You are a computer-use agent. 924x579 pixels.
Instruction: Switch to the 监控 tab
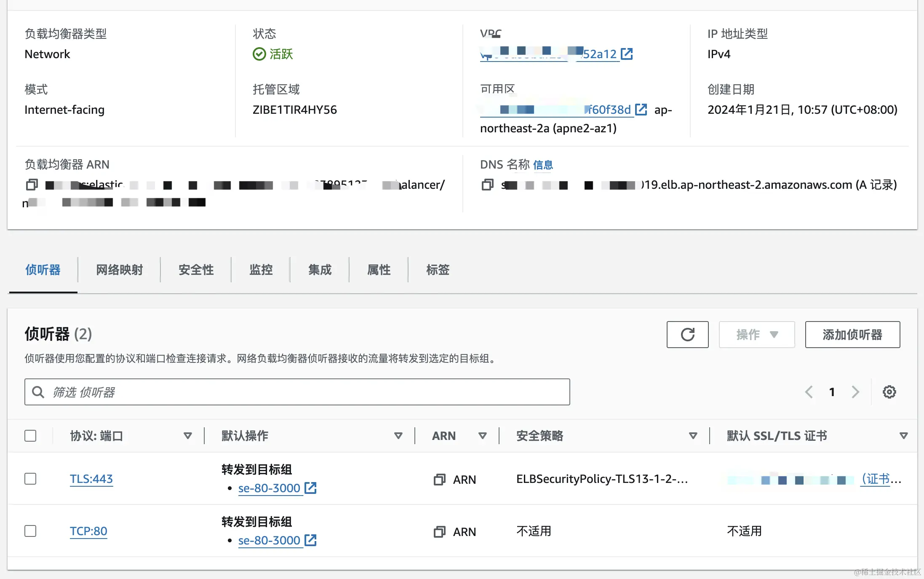pos(261,270)
